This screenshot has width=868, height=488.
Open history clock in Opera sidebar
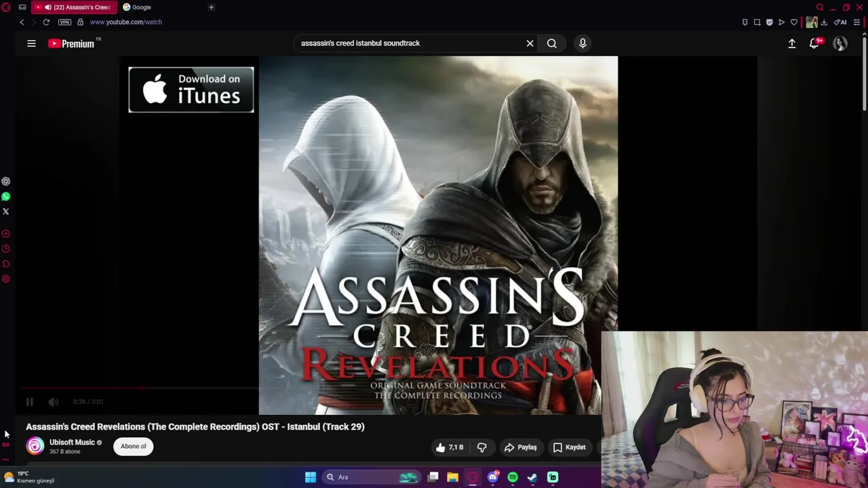point(6,249)
